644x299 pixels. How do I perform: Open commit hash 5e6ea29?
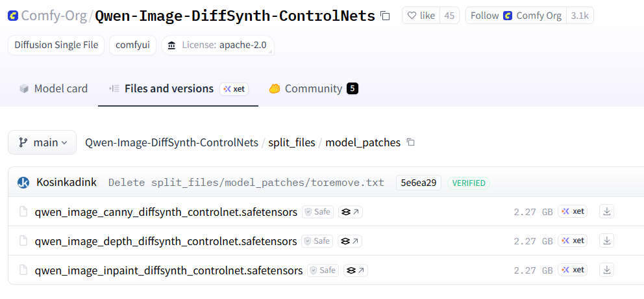coord(419,183)
